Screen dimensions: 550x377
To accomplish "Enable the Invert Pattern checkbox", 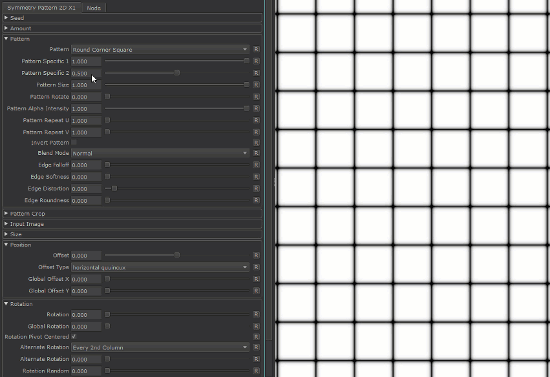I will click(74, 142).
